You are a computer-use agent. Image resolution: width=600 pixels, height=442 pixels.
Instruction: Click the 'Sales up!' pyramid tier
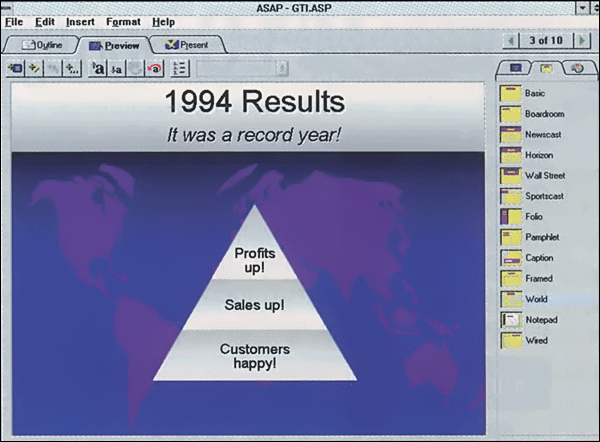254,305
